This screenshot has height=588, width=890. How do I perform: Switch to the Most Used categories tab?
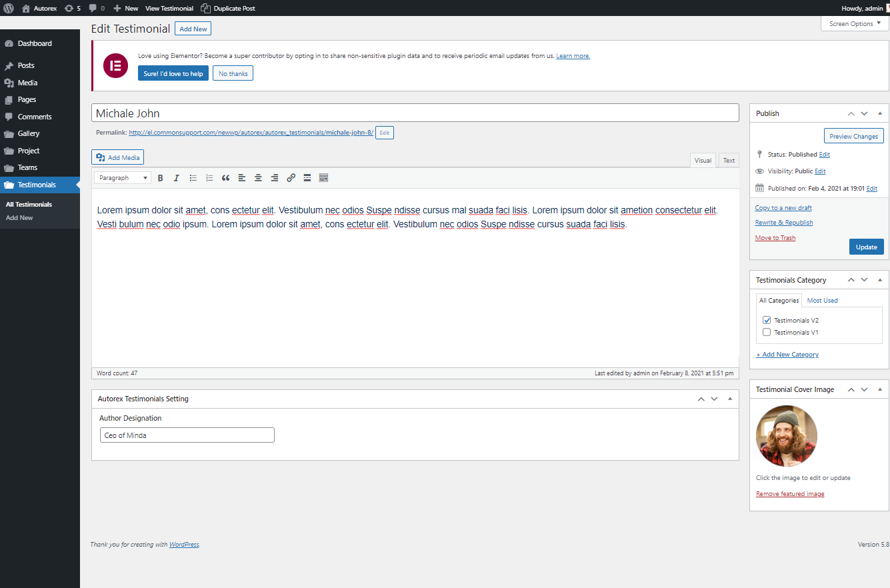(x=822, y=301)
